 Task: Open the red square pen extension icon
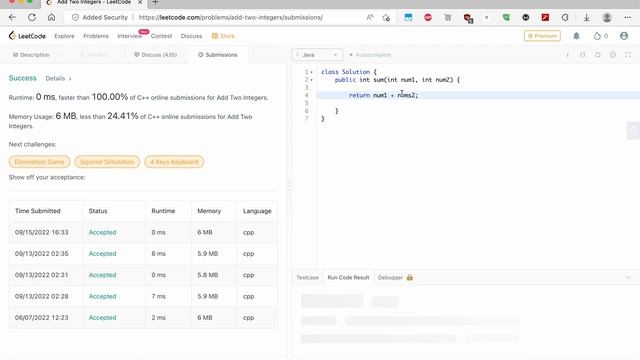click(x=545, y=18)
